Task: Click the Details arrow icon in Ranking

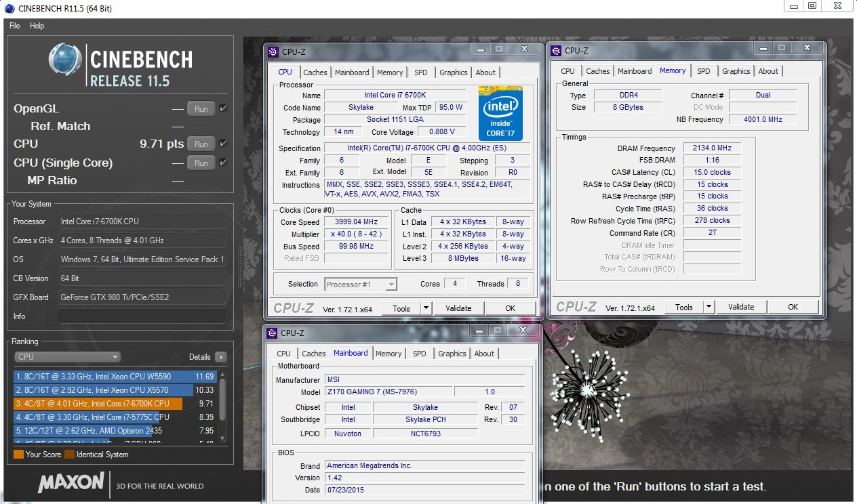Action: 220,357
